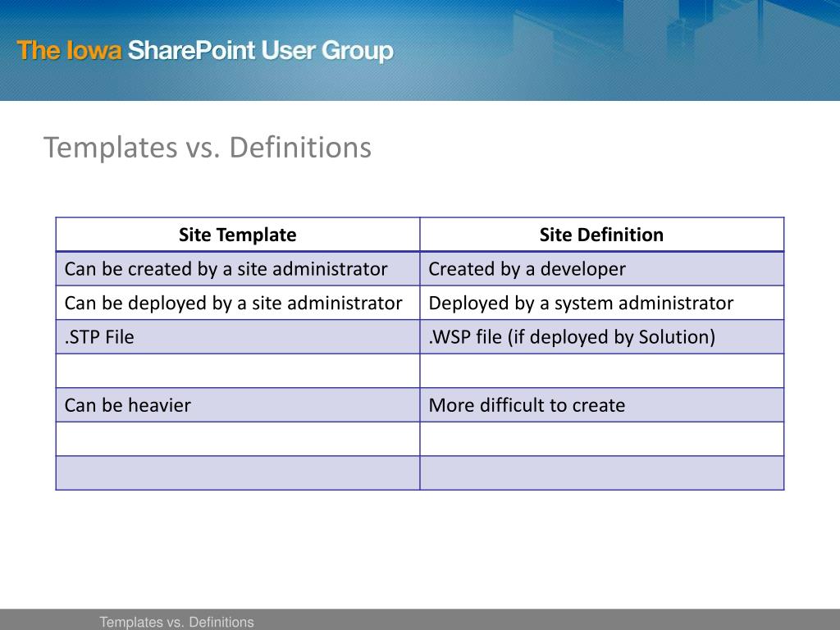Select cell 'Can be created by a site administrator'
Viewport: 840px width, 630px height.
pyautogui.click(x=238, y=269)
